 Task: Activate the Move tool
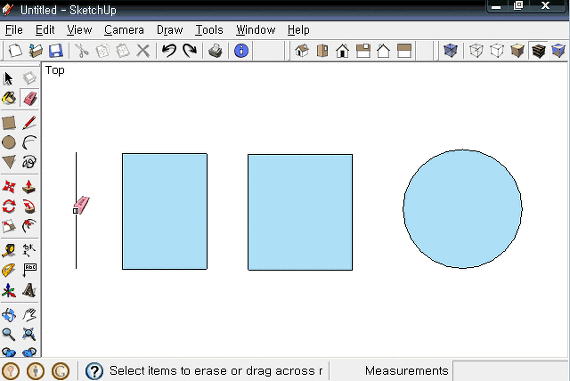coord(9,187)
